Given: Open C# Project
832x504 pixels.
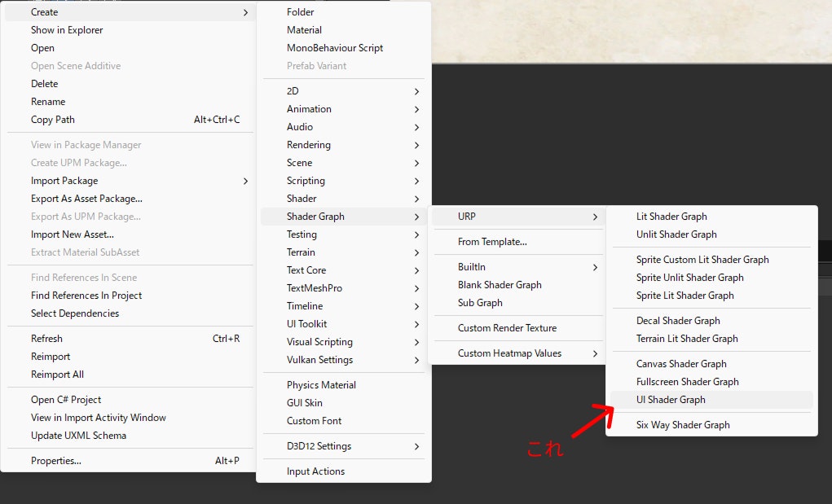Looking at the screenshot, I should 129,400.
